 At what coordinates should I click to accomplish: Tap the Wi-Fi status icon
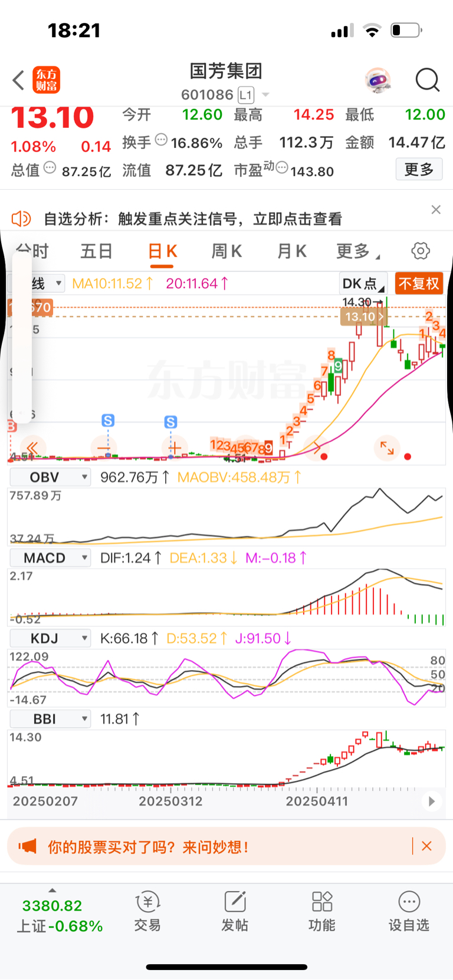click(372, 31)
